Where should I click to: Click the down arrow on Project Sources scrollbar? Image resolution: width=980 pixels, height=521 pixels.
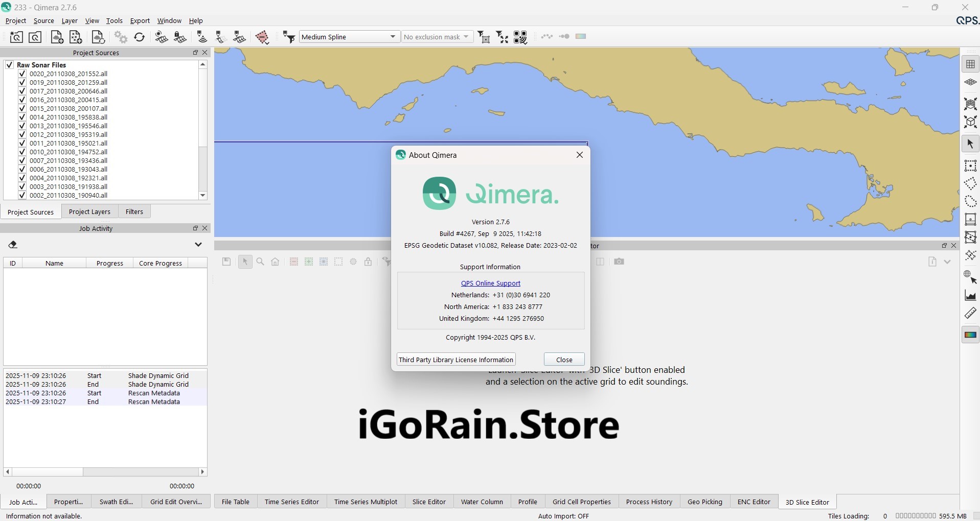tap(203, 196)
